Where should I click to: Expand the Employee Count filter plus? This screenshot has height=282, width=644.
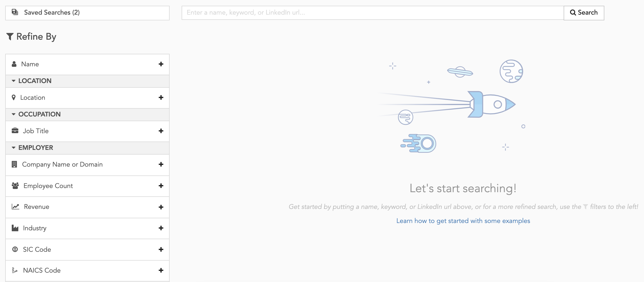(x=161, y=186)
